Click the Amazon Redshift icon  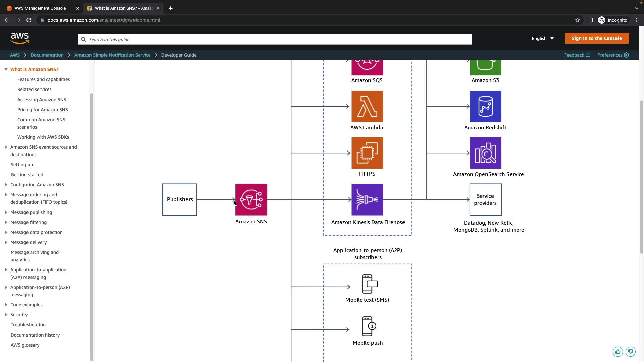[x=485, y=106]
